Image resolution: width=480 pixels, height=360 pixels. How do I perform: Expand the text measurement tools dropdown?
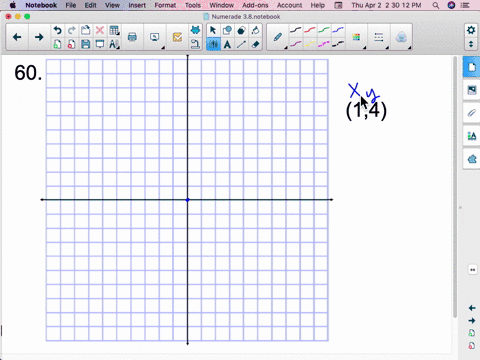coord(114,44)
